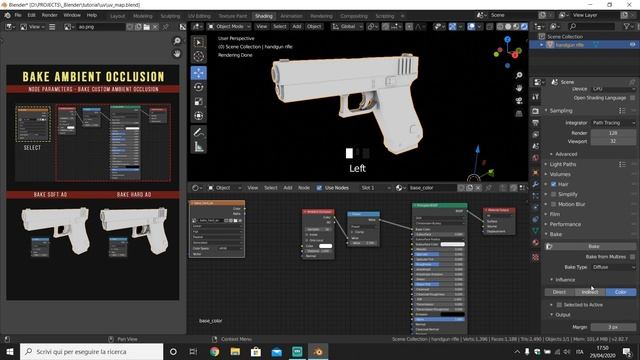Viewport: 640px width, 360px height.
Task: Expand the Volumes panel
Action: [x=560, y=174]
